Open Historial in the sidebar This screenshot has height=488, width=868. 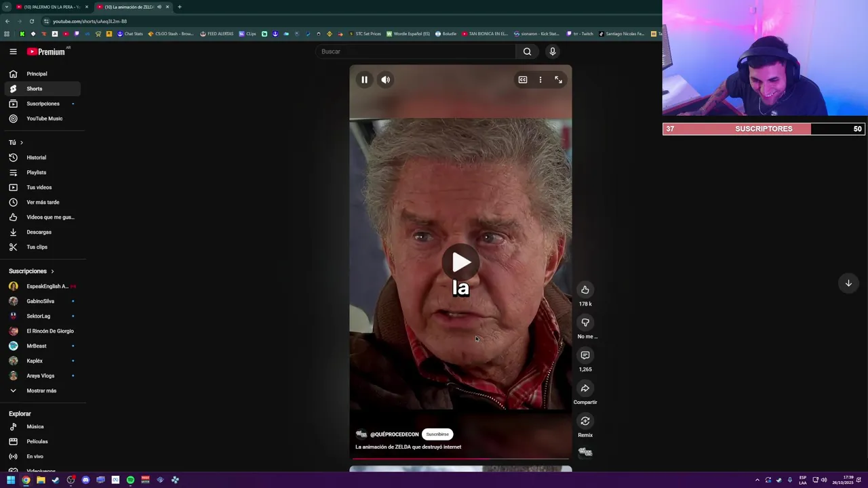(x=43, y=158)
